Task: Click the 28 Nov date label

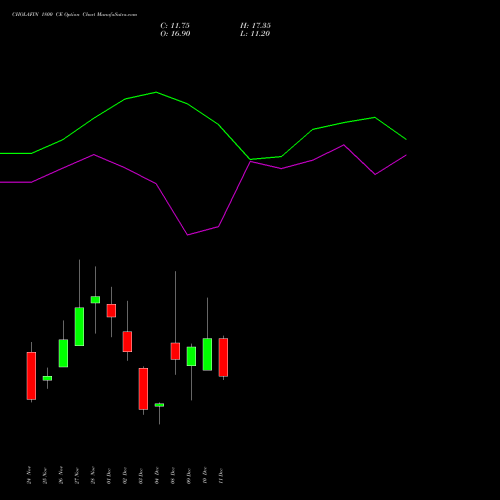Action: (x=93, y=475)
